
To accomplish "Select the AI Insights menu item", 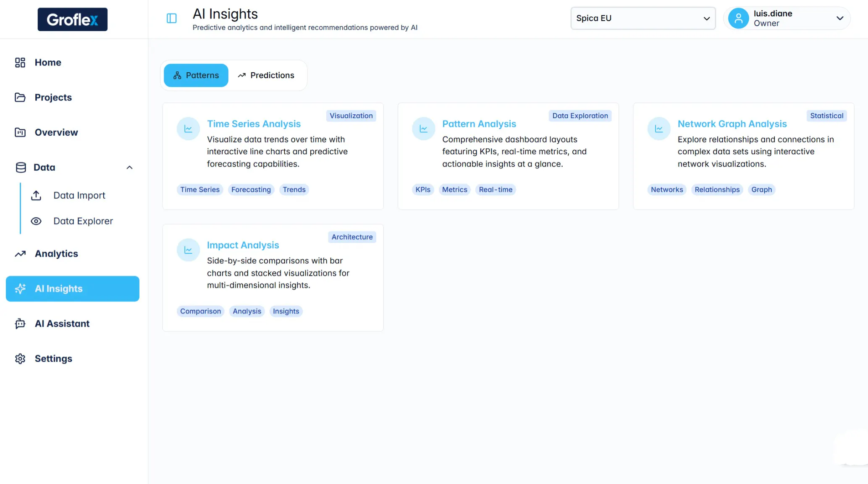I will 72,289.
